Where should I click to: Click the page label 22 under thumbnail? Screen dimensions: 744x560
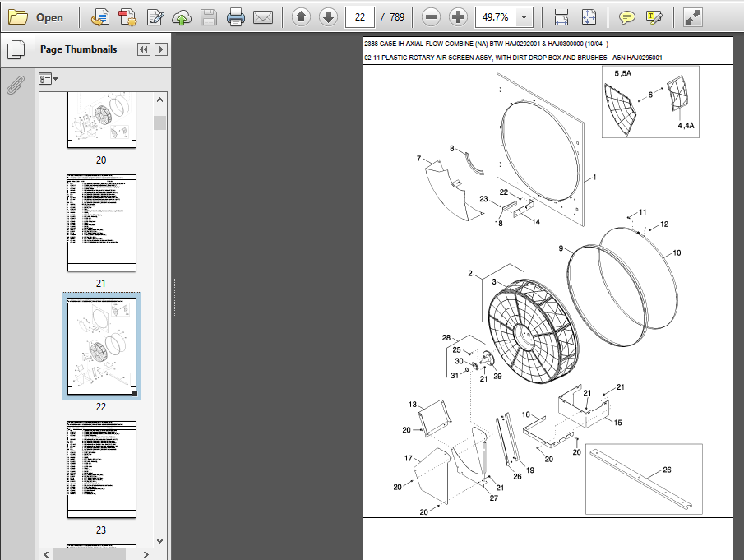(x=101, y=407)
